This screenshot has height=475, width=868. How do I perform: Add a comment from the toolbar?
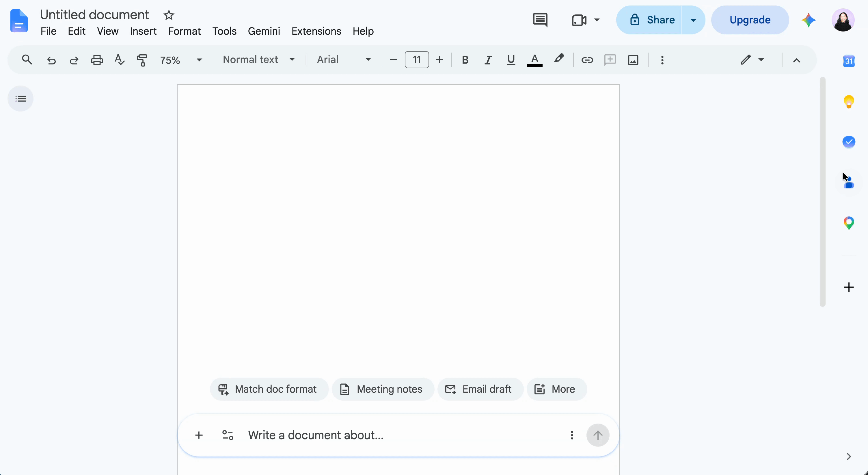(610, 60)
